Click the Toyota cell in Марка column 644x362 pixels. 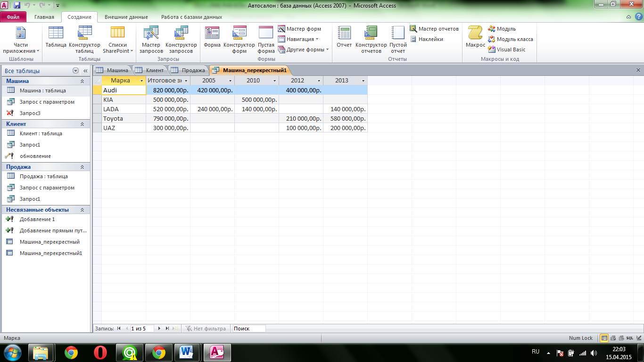[x=124, y=118]
